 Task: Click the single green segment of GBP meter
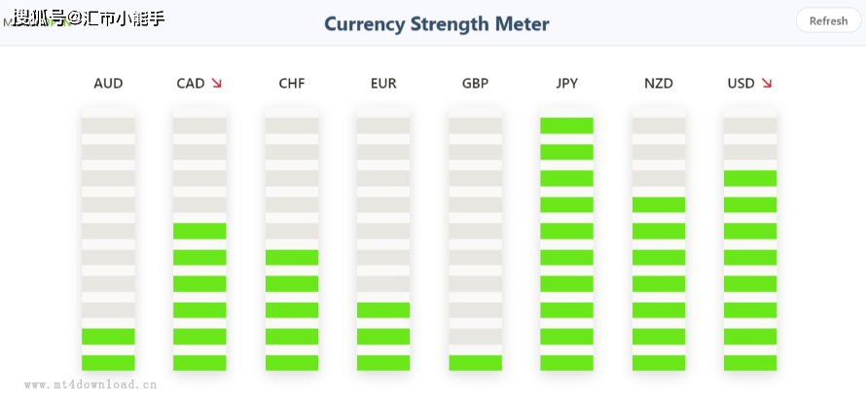tap(475, 362)
